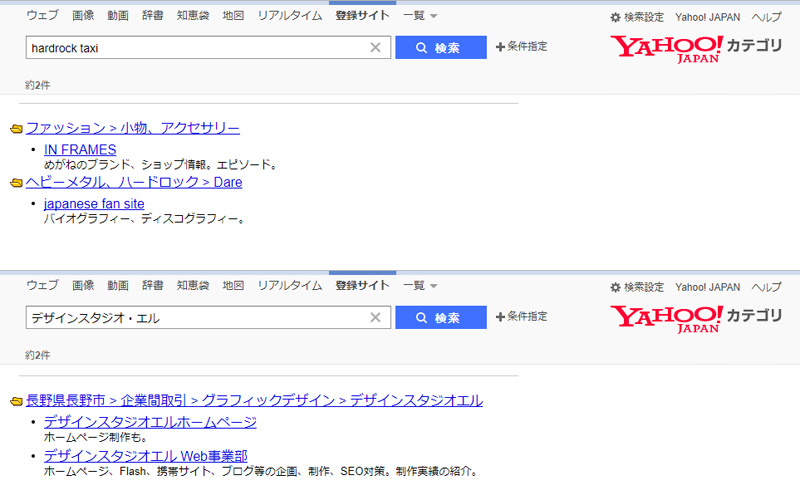Click the folder icon beside 長野県長野市 category

(x=16, y=402)
